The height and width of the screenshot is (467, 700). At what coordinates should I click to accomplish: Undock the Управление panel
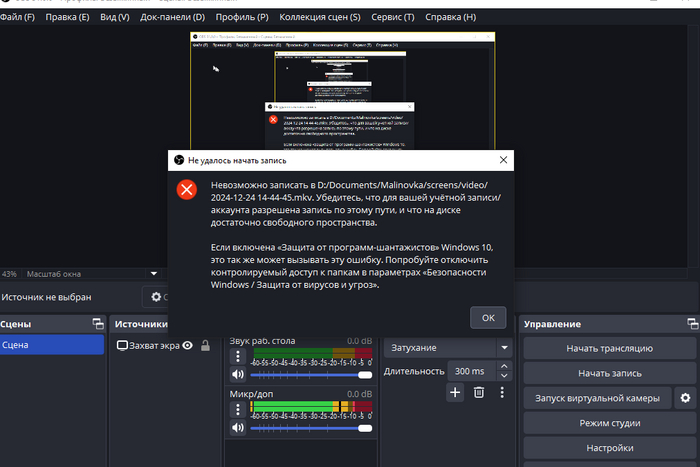tap(693, 324)
